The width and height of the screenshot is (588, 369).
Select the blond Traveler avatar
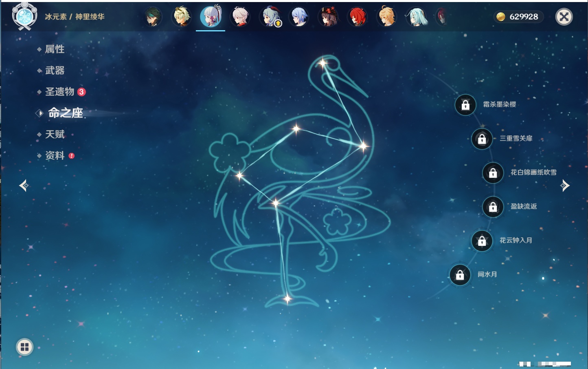(387, 17)
